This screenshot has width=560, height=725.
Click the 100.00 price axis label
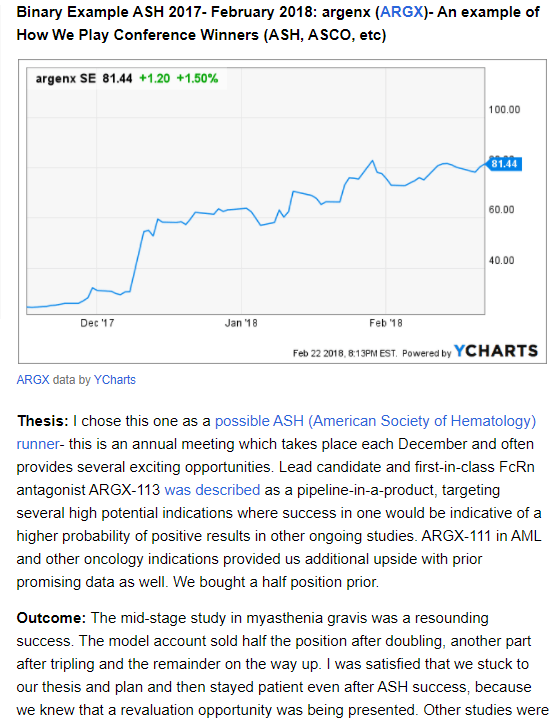[x=504, y=110]
